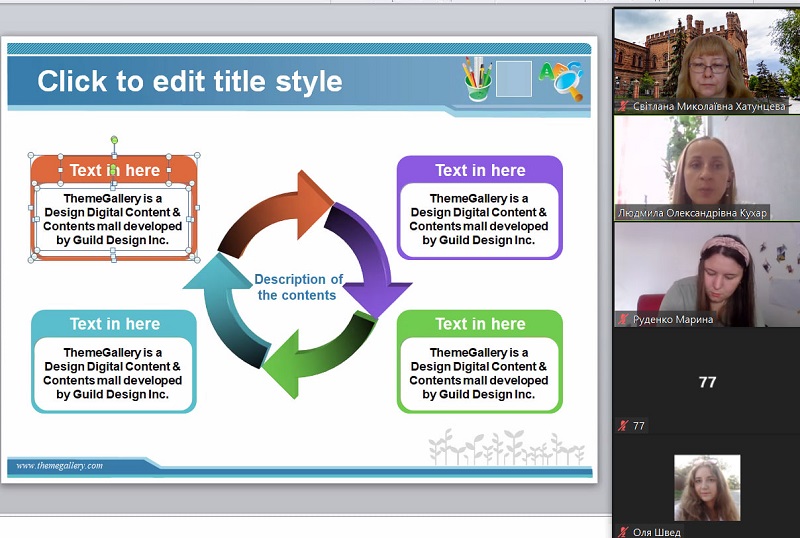Select Оля Швед profile picture tile

(x=707, y=487)
